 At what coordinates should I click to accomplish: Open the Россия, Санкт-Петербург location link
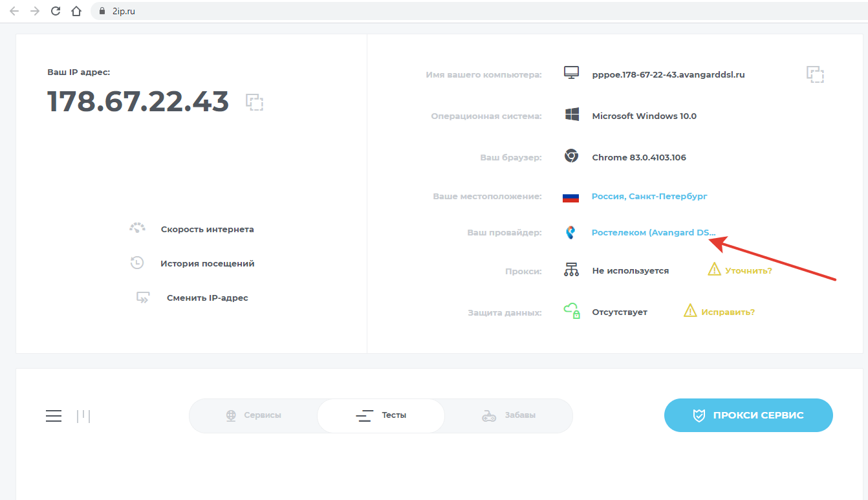point(649,196)
